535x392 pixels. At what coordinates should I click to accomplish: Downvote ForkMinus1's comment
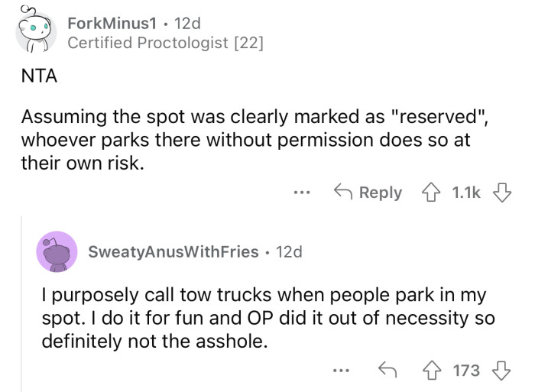pyautogui.click(x=503, y=193)
